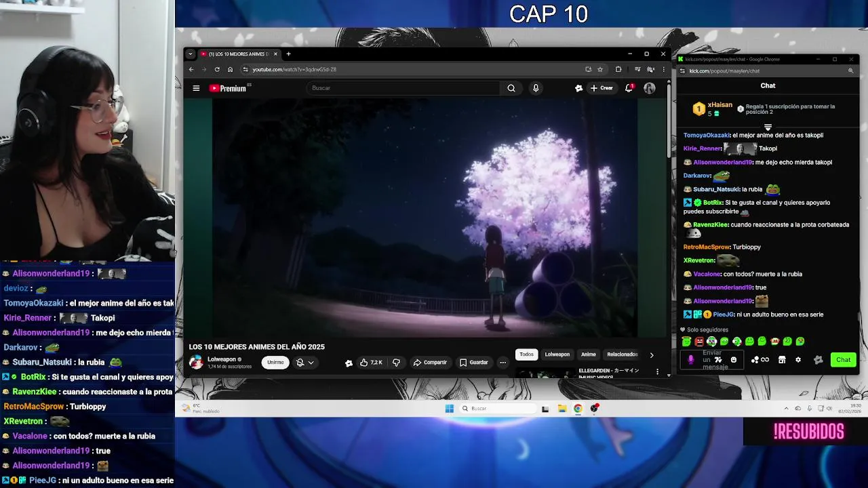The height and width of the screenshot is (488, 868).
Task: Select the LOS 10 MEJORES ANIMES tab
Action: [x=238, y=54]
